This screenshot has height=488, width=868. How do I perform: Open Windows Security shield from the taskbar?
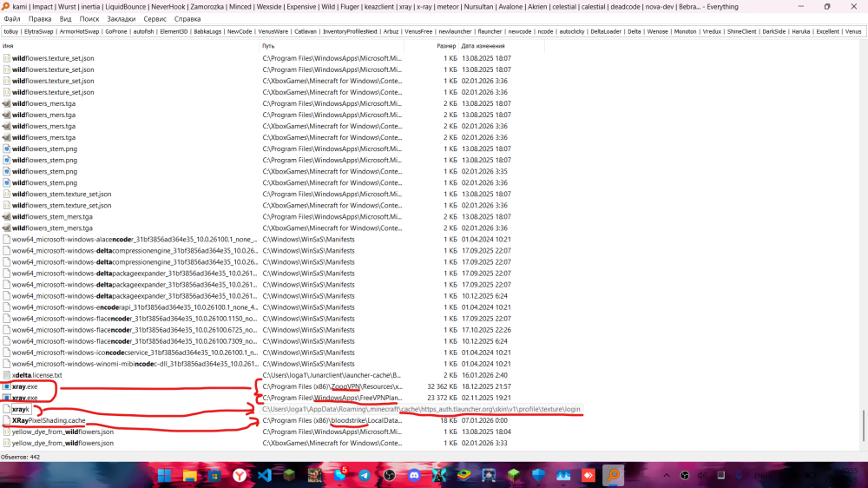point(539,475)
